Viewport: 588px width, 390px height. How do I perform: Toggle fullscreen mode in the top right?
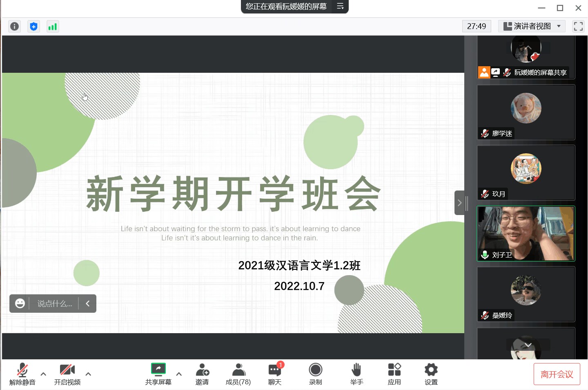tap(578, 27)
